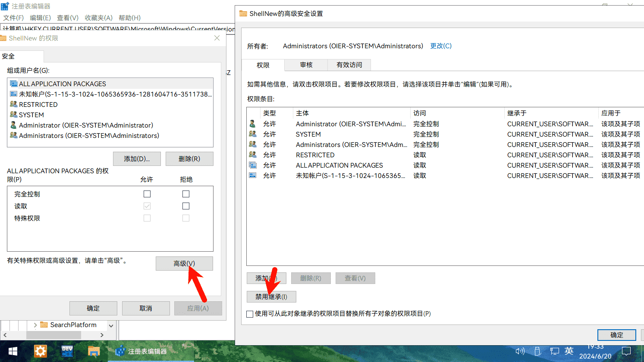Click the USB safely remove tray icon
644x362 pixels.
click(537, 351)
